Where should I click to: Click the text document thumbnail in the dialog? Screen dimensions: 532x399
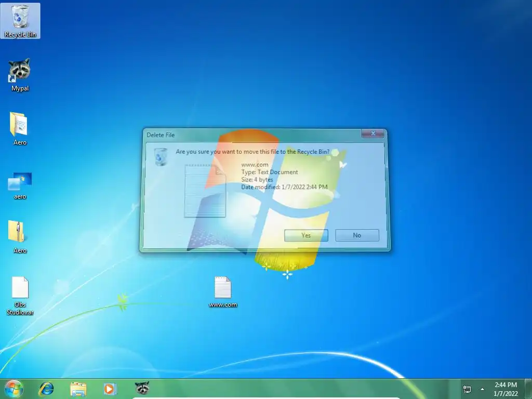click(205, 191)
